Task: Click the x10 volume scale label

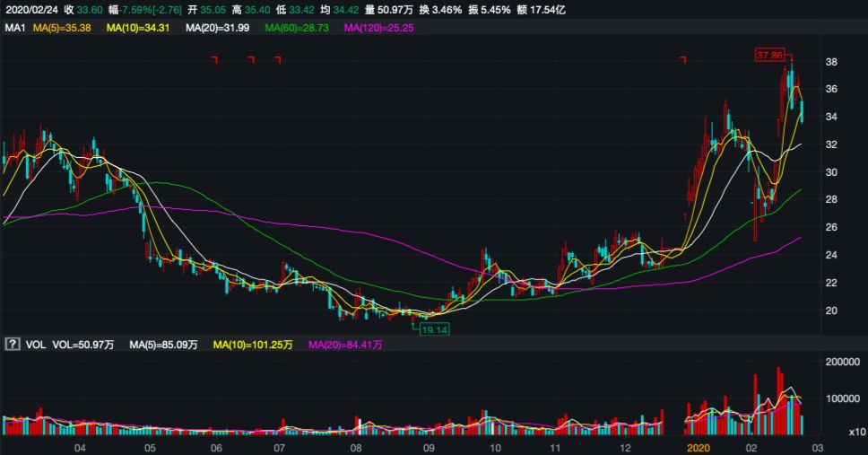Action: click(x=857, y=432)
